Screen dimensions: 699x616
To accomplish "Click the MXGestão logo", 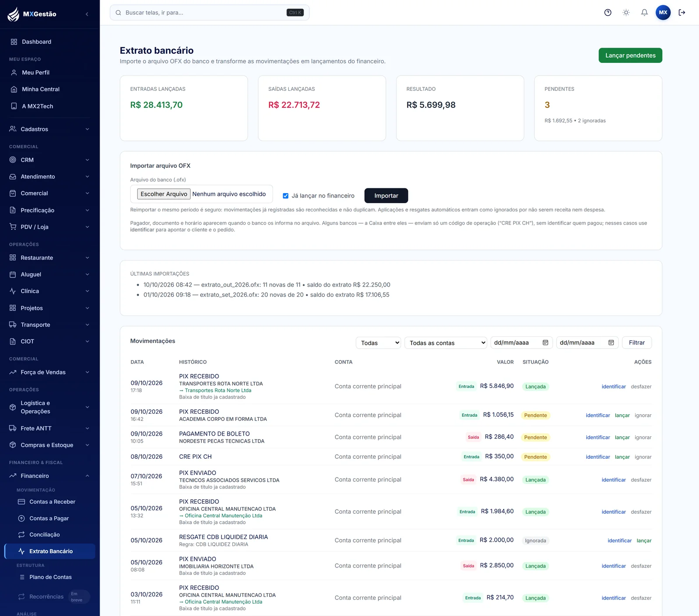I will [x=32, y=14].
